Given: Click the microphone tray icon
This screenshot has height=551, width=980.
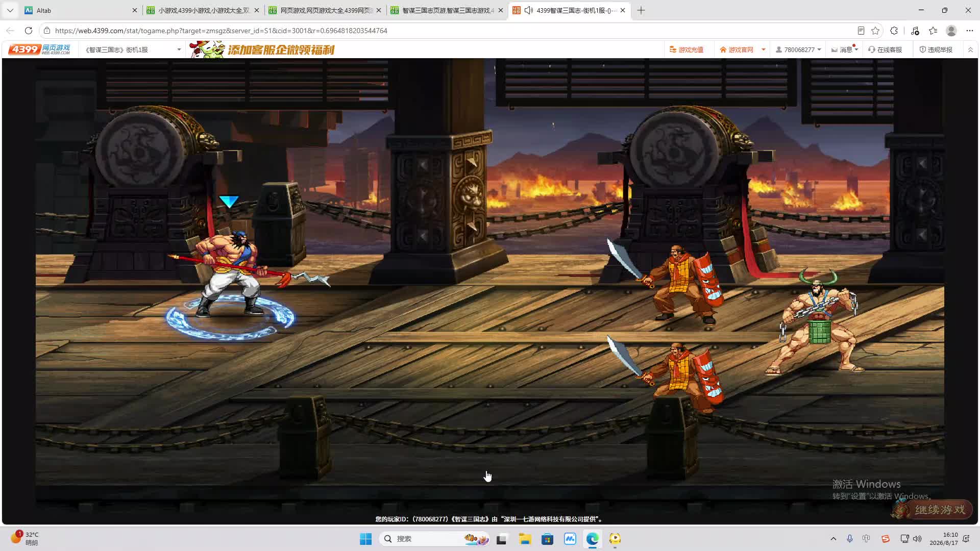Looking at the screenshot, I should [850, 539].
